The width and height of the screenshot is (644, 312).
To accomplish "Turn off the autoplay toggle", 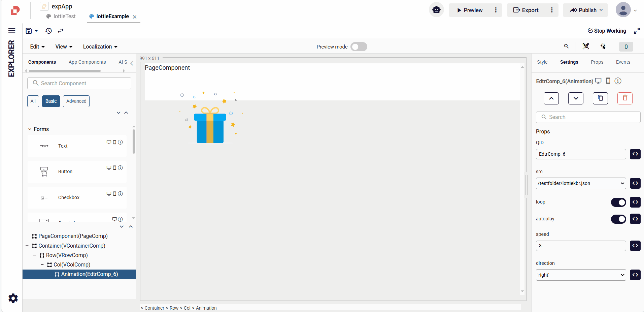I will point(618,219).
